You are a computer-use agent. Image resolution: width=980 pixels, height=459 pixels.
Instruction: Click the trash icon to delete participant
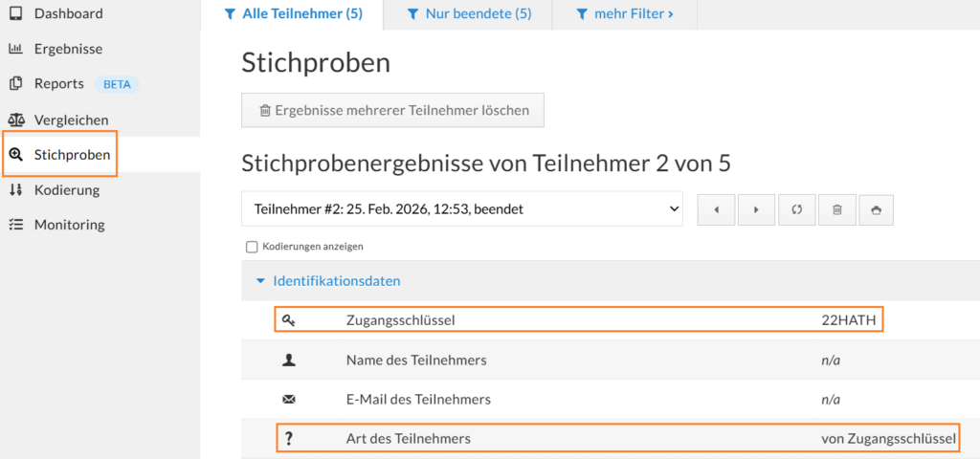(836, 209)
